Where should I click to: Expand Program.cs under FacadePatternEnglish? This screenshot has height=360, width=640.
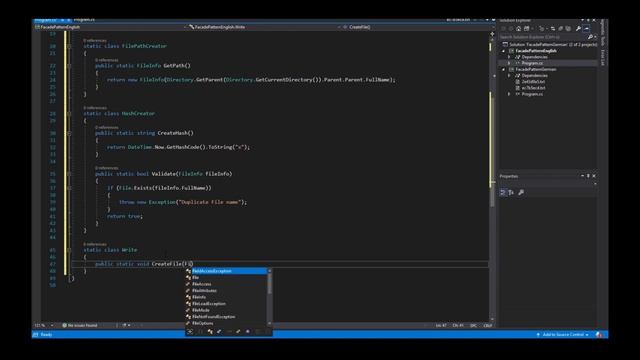click(x=509, y=63)
